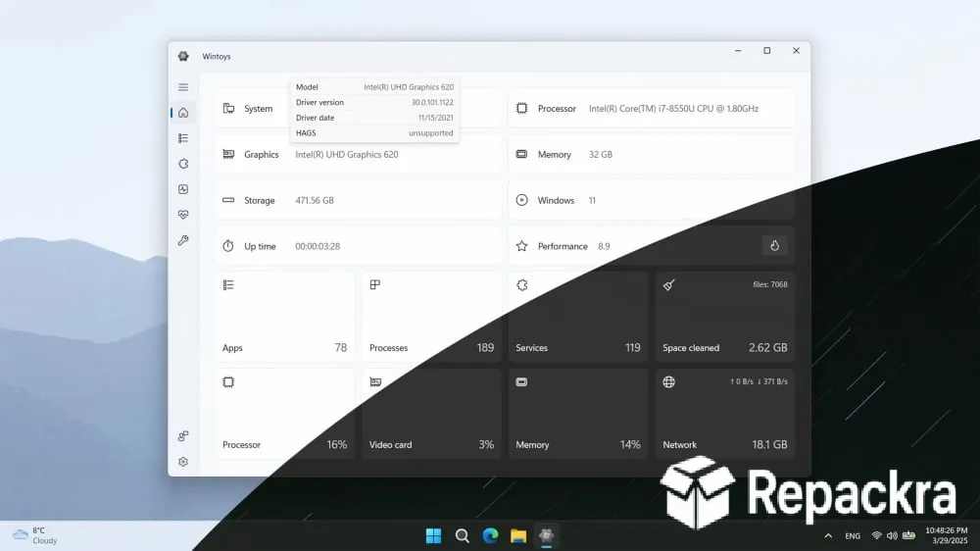Click the driver date 11/15/2021 in tooltip
This screenshot has height=551, width=980.
pyautogui.click(x=436, y=118)
